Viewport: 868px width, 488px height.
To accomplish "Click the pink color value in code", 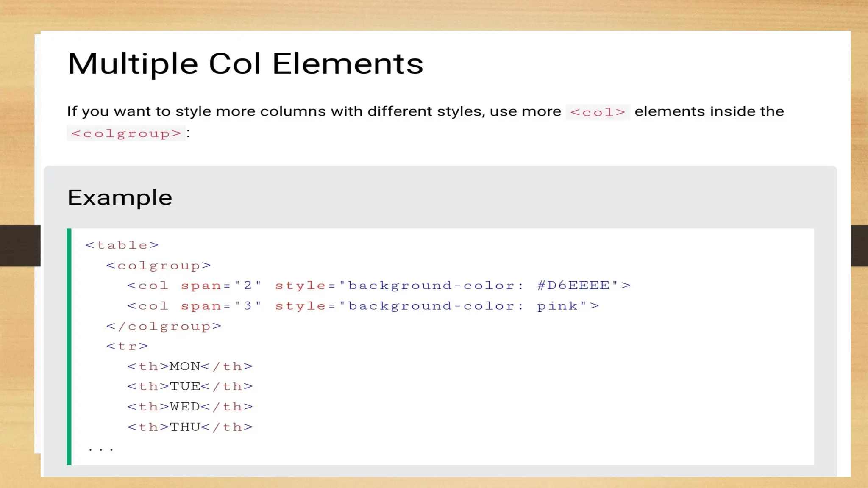I will coord(557,306).
